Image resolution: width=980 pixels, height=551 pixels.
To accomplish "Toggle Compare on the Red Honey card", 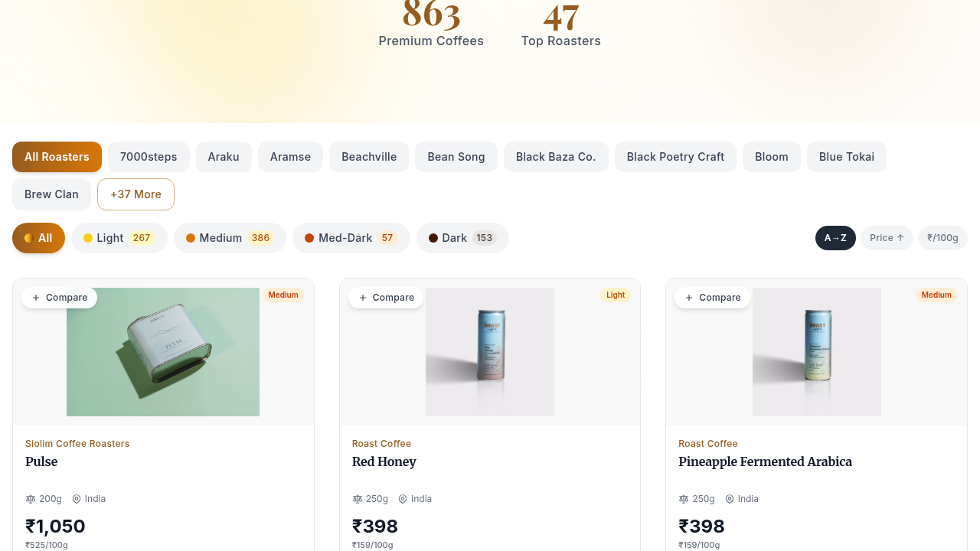I will (386, 297).
